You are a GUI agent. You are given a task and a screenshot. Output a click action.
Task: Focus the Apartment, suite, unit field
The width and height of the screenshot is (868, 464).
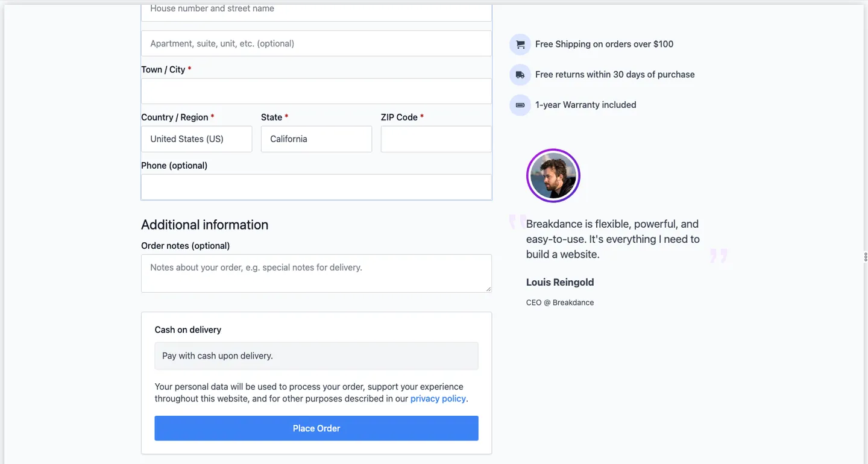[x=316, y=43]
